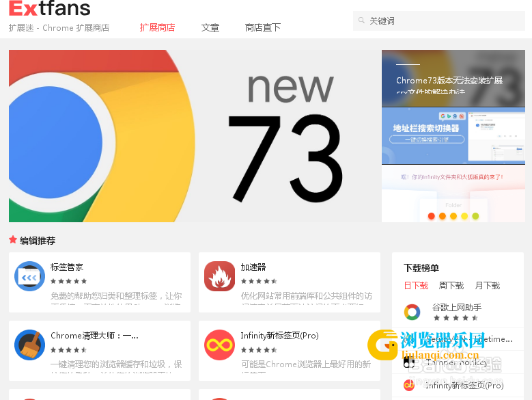Switch to 月下载 ranking tab
Image resolution: width=532 pixels, height=400 pixels.
pyautogui.click(x=487, y=286)
